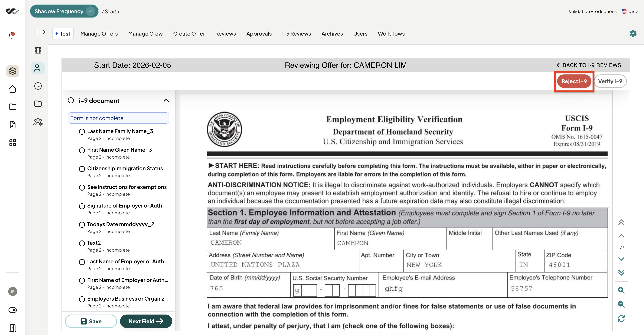644x335 pixels.
Task: Go to Create Offer tab
Action: coord(189,33)
